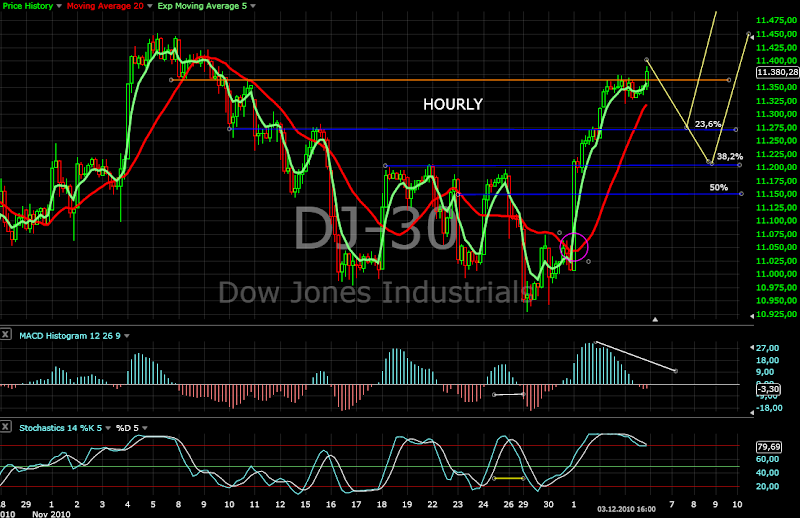Image resolution: width=800 pixels, height=518 pixels.
Task: Open the Moving Average 20 dropdown arrow
Action: coord(149,6)
